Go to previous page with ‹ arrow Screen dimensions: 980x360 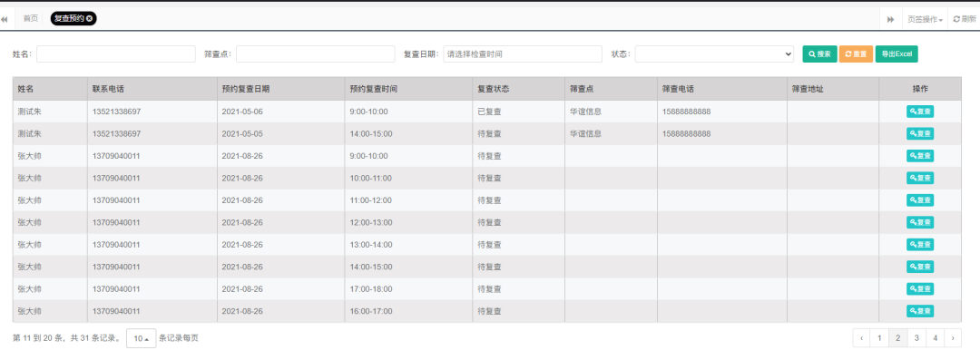[x=862, y=338]
